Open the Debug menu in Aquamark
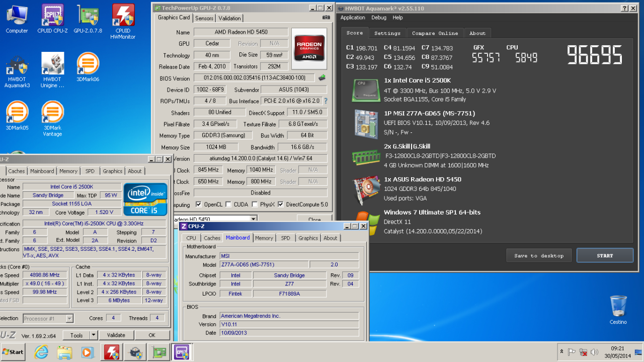 coord(379,18)
